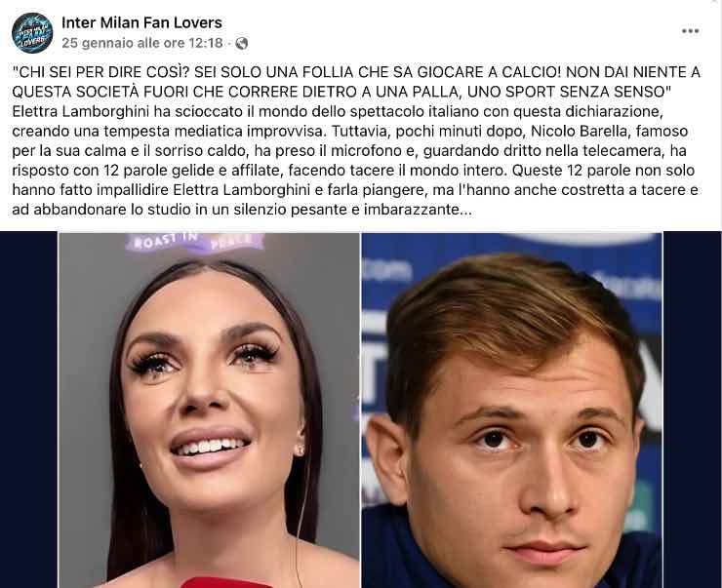Open the right photo of the man at press conference
The width and height of the screenshot is (722, 588).
pyautogui.click(x=511, y=411)
